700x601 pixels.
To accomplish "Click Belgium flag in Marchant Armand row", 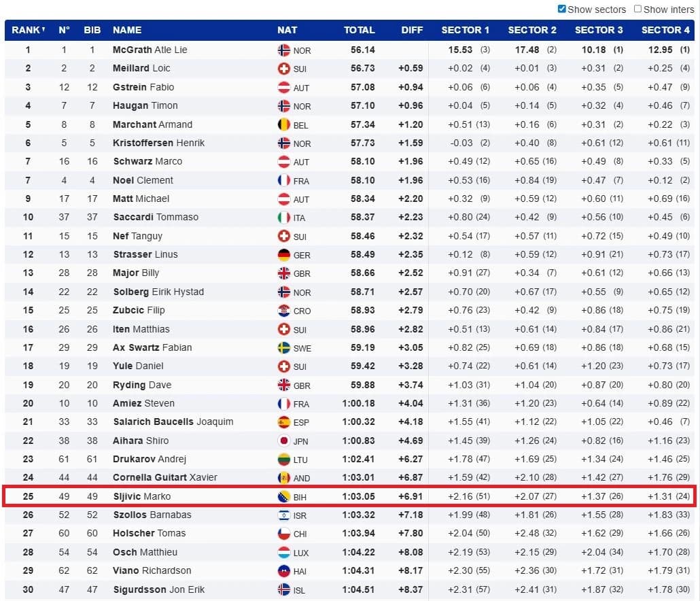I will point(284,124).
